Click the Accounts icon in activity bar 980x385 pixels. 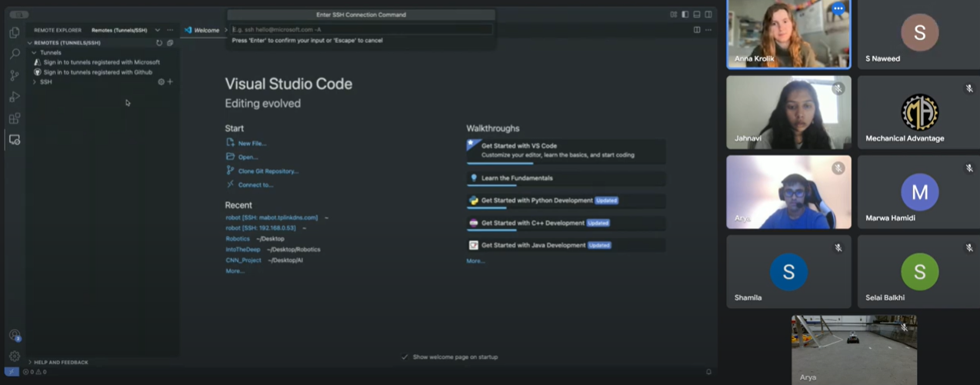[15, 335]
